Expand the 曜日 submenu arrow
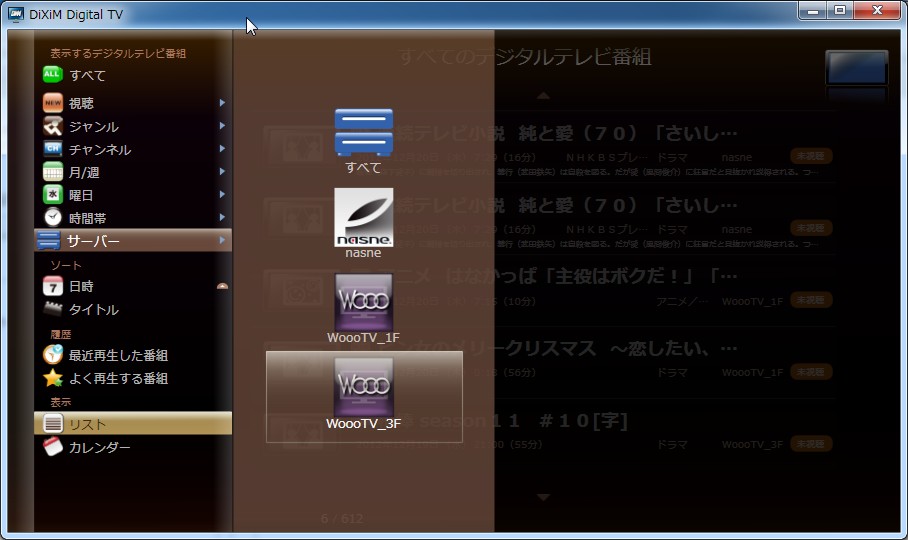Image resolution: width=908 pixels, height=540 pixels. [222, 194]
